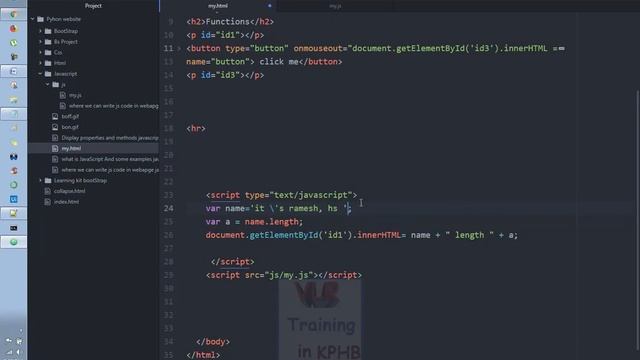This screenshot has width=640, height=360.
Task: Switch to the my.html editor tab
Action: tap(218, 6)
